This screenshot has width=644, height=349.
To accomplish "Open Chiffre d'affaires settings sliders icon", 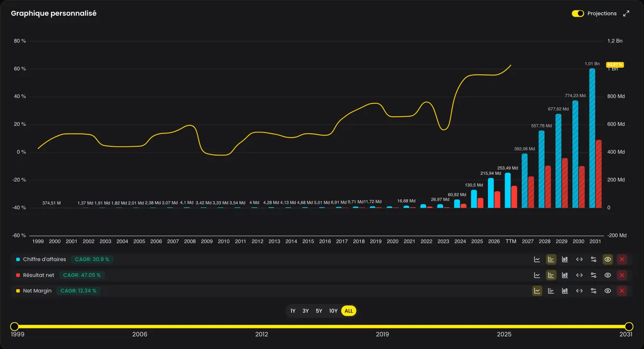I will (594, 259).
